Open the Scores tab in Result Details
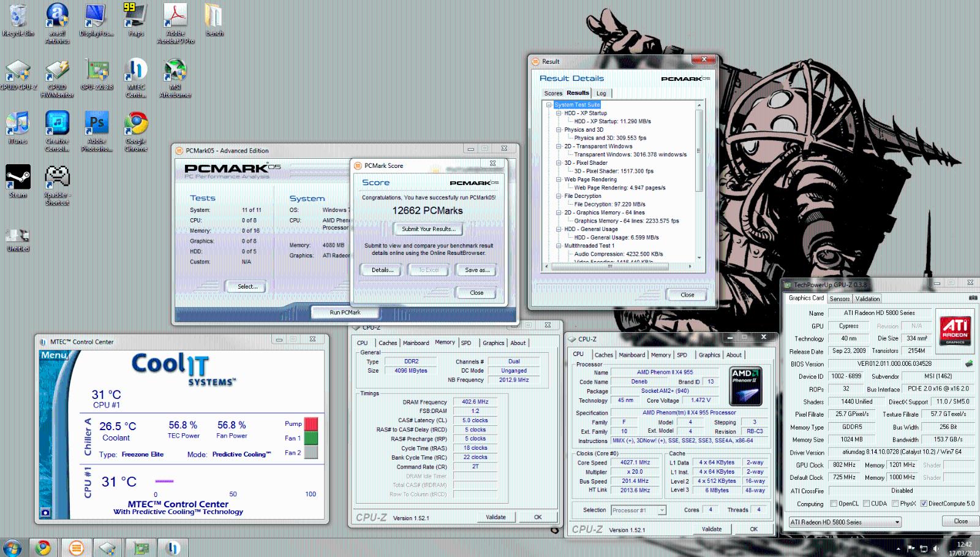The width and height of the screenshot is (980, 557). (553, 94)
